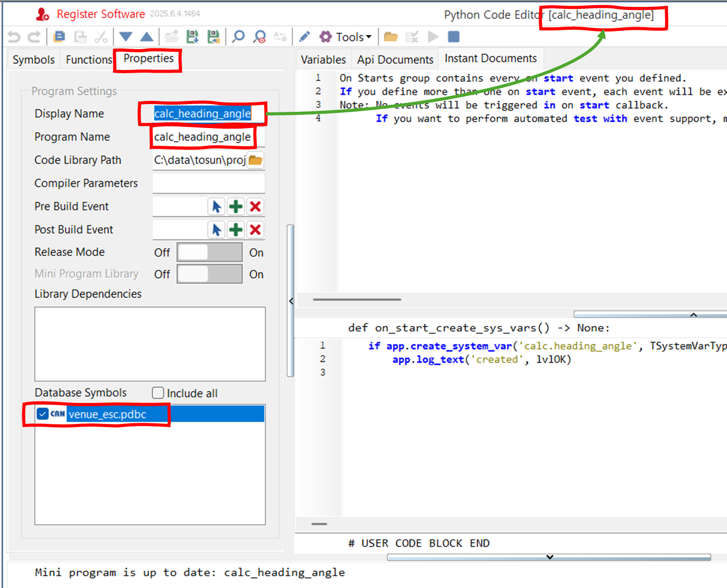727x588 pixels.
Task: Browse Code Library Path folder icon
Action: (x=255, y=160)
